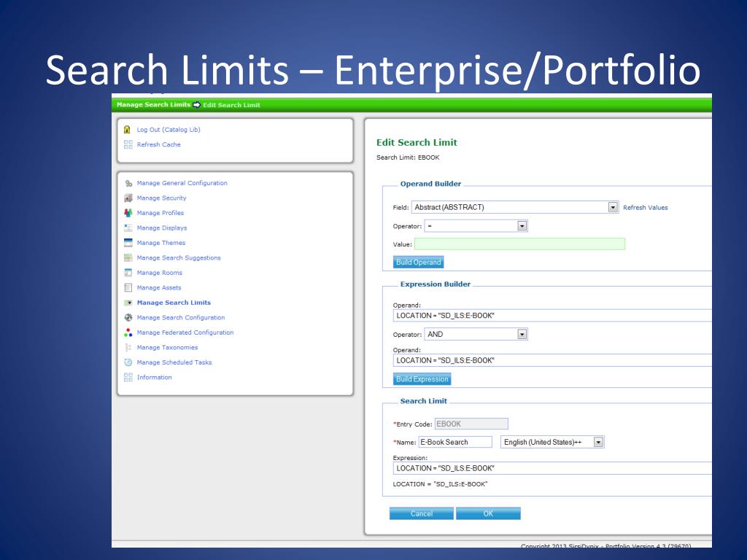Image resolution: width=747 pixels, height=560 pixels.
Task: Expand the Field dropdown showing Abstract (ABSTRACT)
Action: (x=515, y=207)
